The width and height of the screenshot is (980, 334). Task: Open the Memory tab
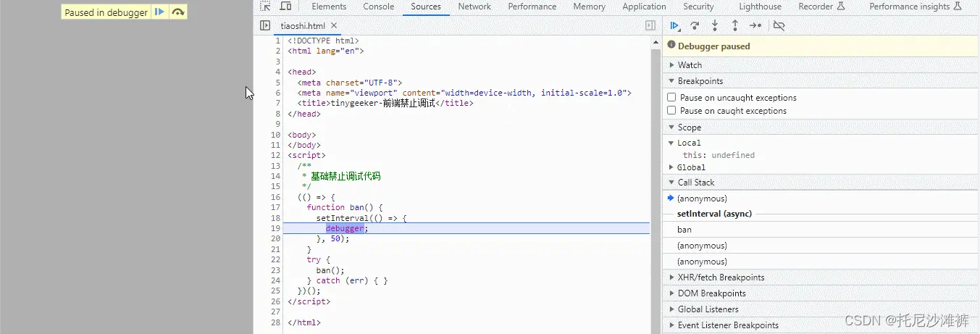[x=589, y=7]
